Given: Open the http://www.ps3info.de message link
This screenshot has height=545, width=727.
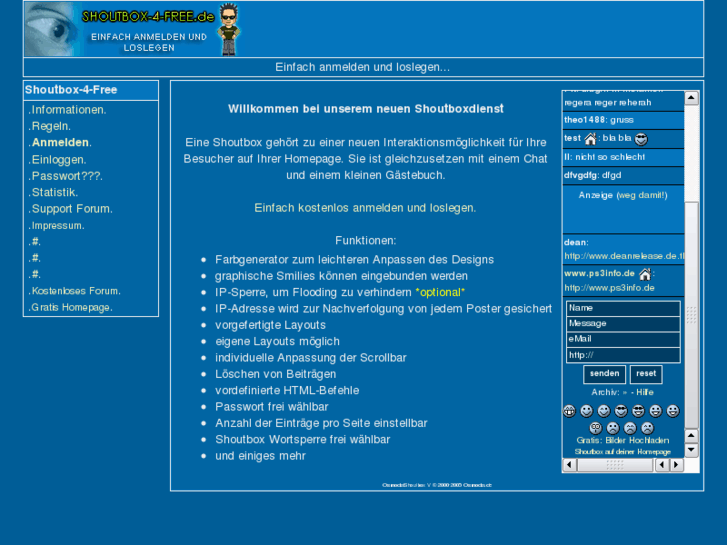Looking at the screenshot, I should (x=609, y=288).
